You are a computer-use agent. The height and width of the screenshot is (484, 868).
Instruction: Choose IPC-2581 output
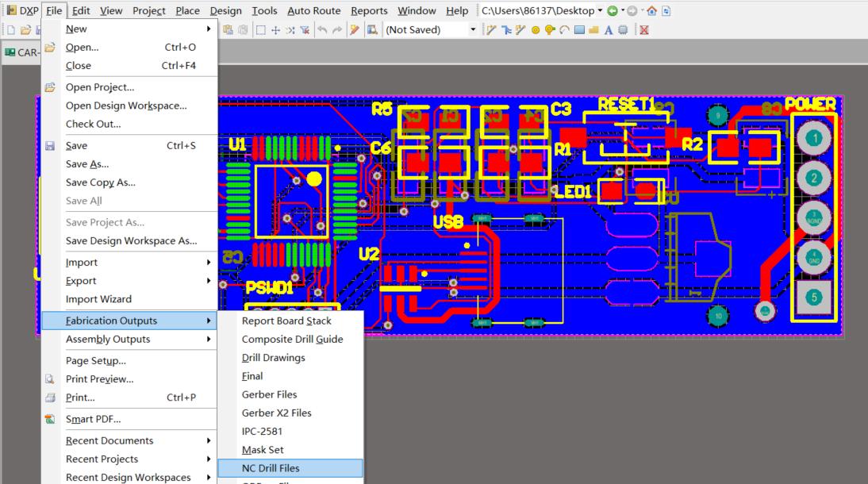[290, 431]
